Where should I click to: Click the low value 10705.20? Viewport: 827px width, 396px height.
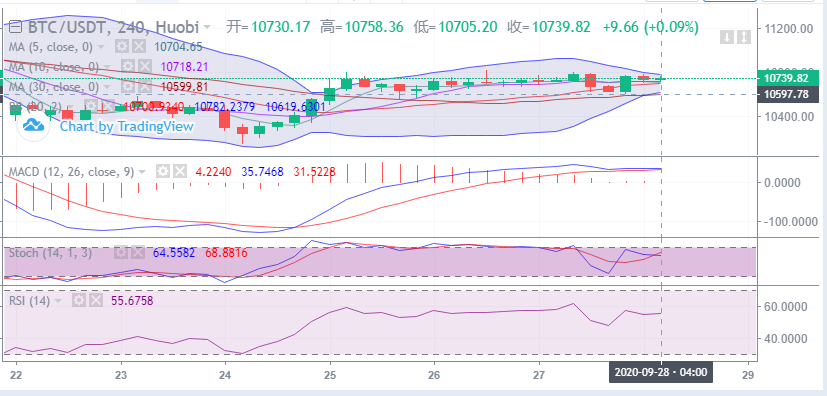coord(468,26)
